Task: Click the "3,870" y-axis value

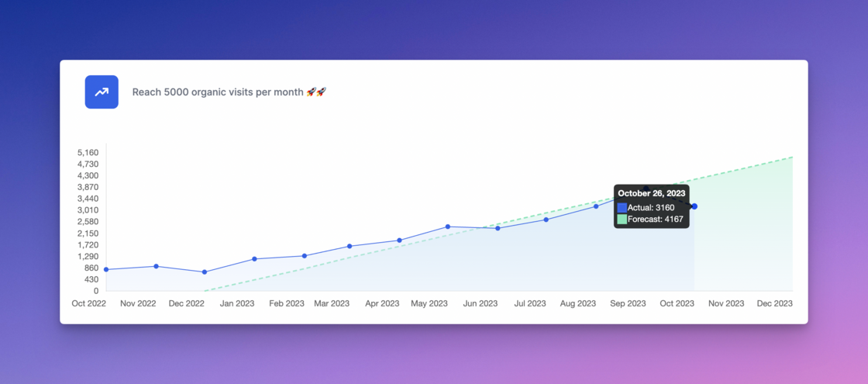Action: (88, 187)
